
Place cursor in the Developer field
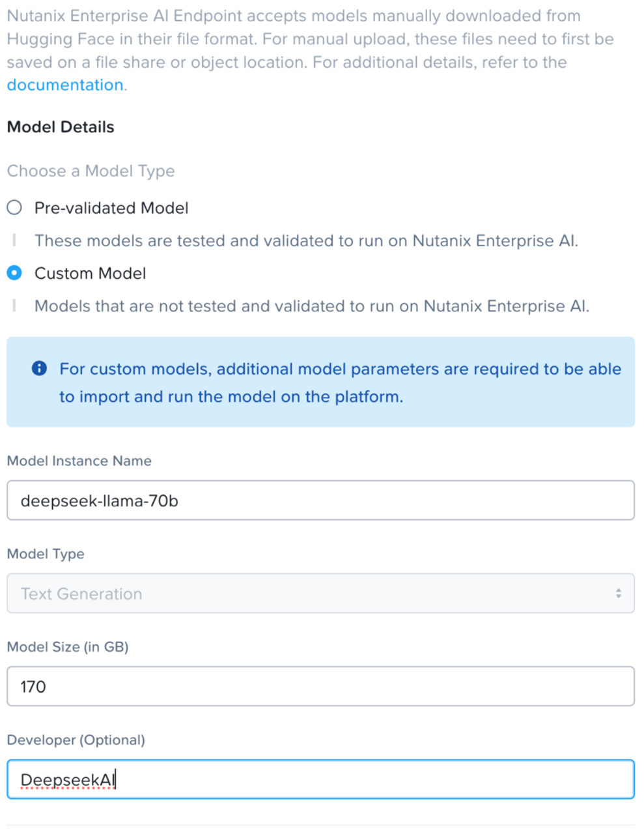click(320, 779)
